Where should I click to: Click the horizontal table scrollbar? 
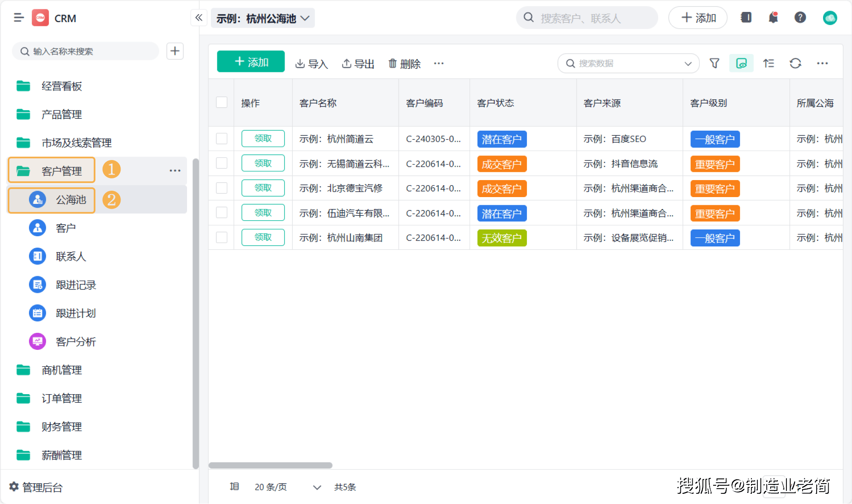coord(270,465)
